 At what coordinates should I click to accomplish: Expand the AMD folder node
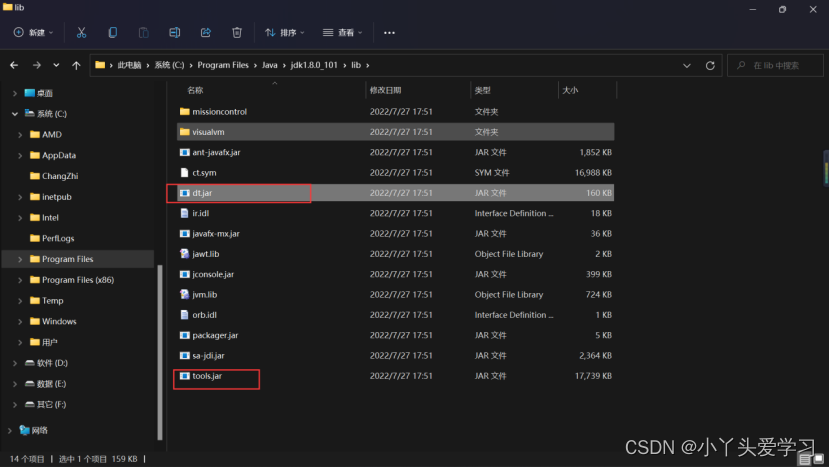[x=20, y=134]
